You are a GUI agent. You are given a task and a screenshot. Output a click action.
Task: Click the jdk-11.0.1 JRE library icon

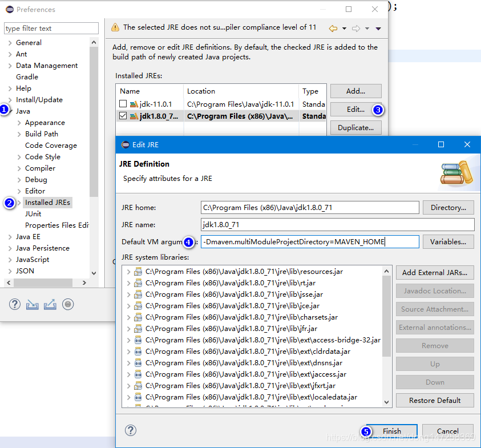(134, 104)
